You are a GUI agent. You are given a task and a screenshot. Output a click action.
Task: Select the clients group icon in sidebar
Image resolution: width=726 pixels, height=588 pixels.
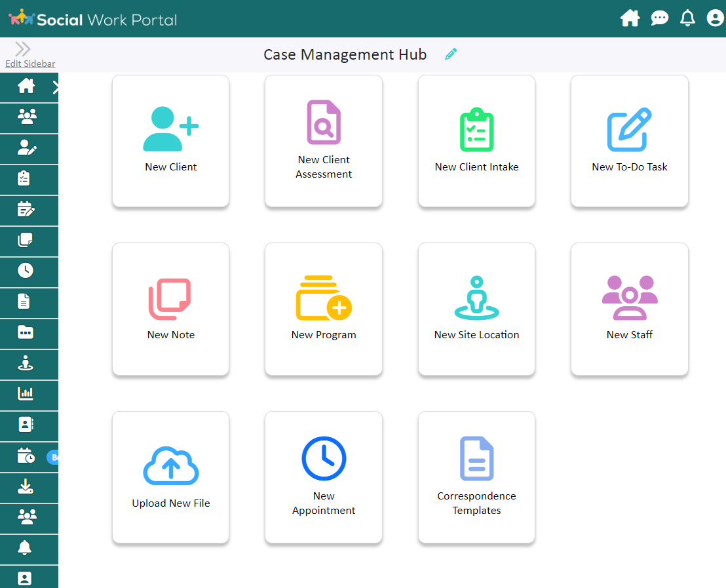[x=26, y=118]
